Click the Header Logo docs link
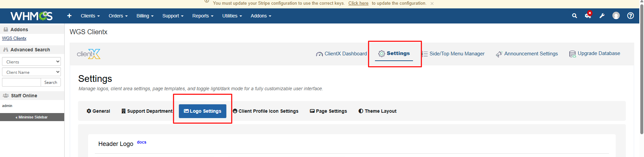This screenshot has width=644, height=157. click(142, 142)
